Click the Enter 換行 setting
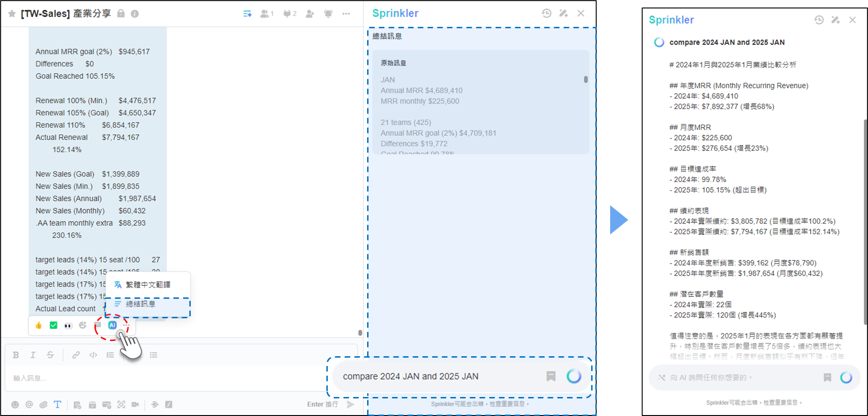This screenshot has height=416, width=868. point(322,404)
